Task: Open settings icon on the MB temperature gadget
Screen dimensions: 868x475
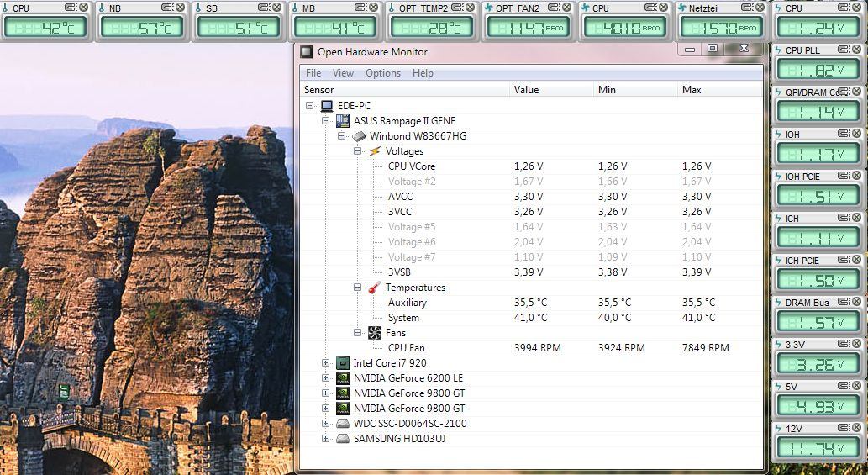Action: [360, 8]
